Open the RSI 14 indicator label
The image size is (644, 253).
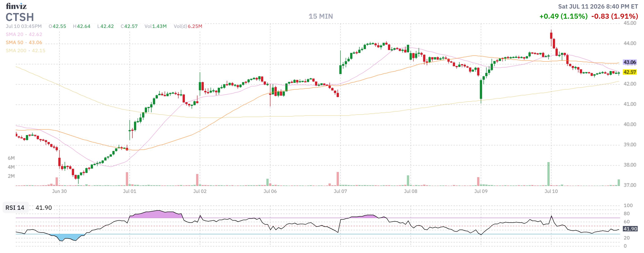tap(15, 208)
